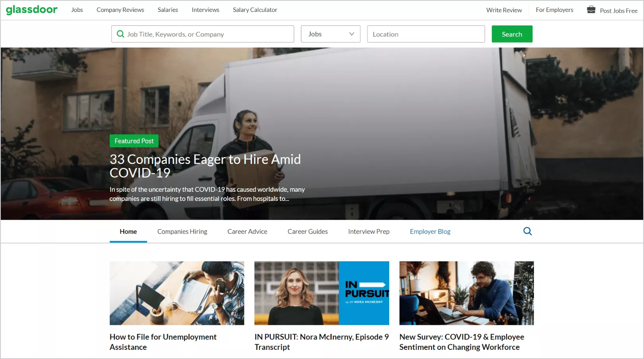Click the glassdoor logo
This screenshot has width=644, height=359.
[31, 10]
